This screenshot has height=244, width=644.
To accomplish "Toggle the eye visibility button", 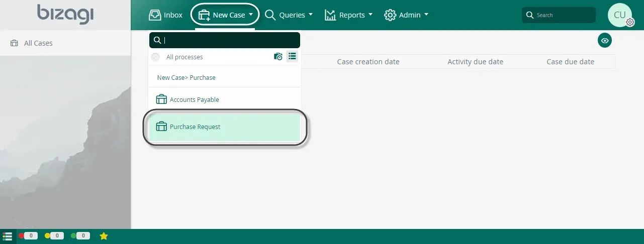I will pos(605,41).
